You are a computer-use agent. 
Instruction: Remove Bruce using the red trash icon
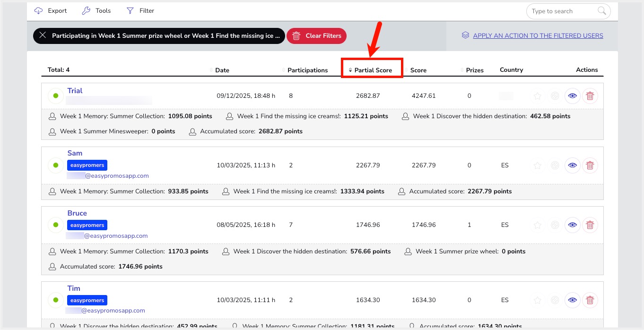click(x=590, y=225)
